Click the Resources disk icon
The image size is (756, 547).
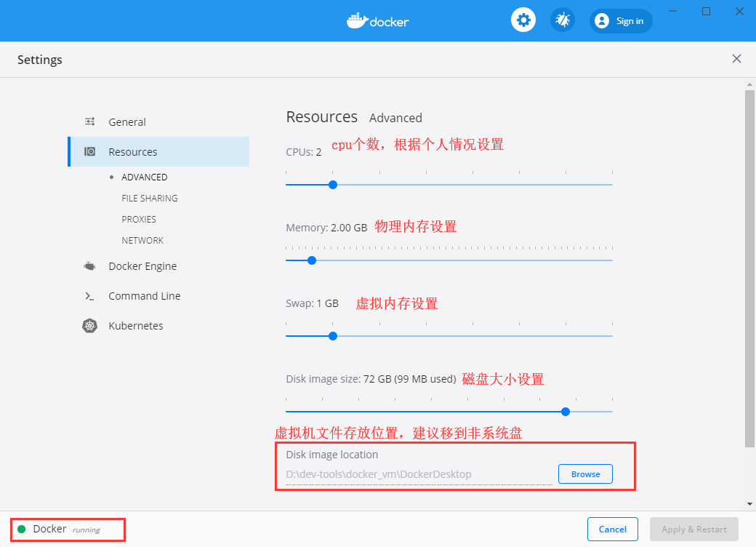click(x=89, y=151)
